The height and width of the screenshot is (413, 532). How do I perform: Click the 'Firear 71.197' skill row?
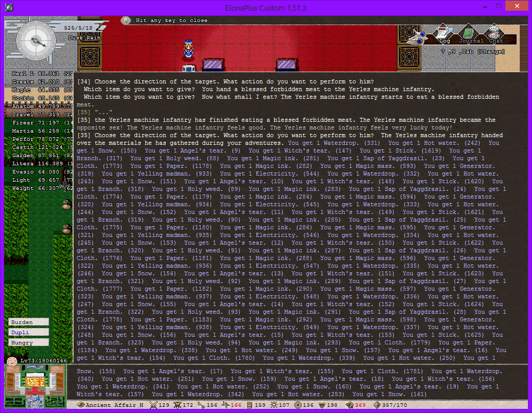coord(42,122)
